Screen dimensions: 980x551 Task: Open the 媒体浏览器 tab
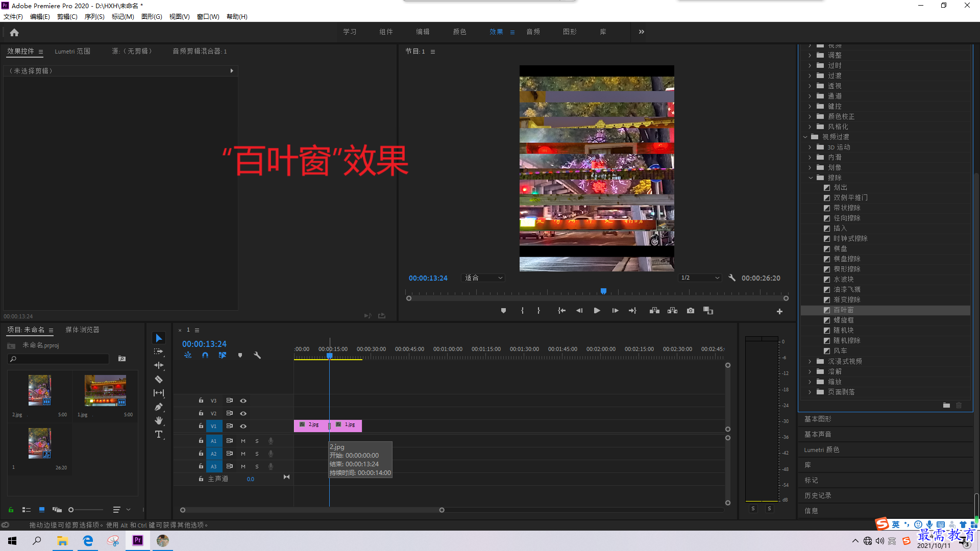pos(82,330)
